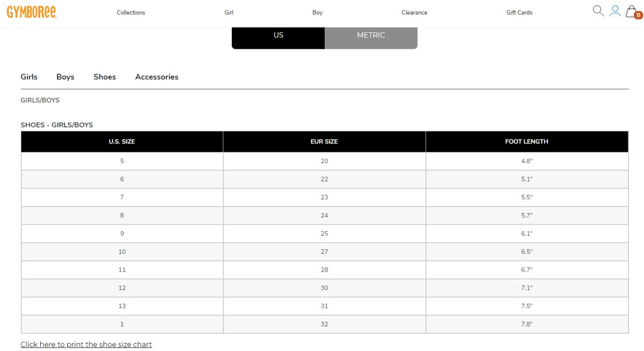Go to Gymboree logo homepage
This screenshot has width=644, height=351.
[32, 12]
